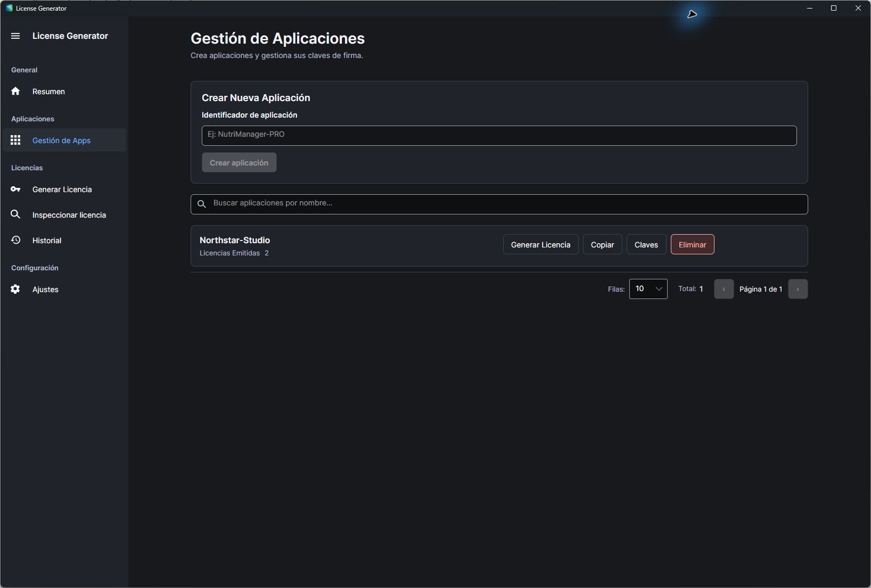Open Inspeccionar licencia section
The height and width of the screenshot is (588, 871).
[x=64, y=214]
